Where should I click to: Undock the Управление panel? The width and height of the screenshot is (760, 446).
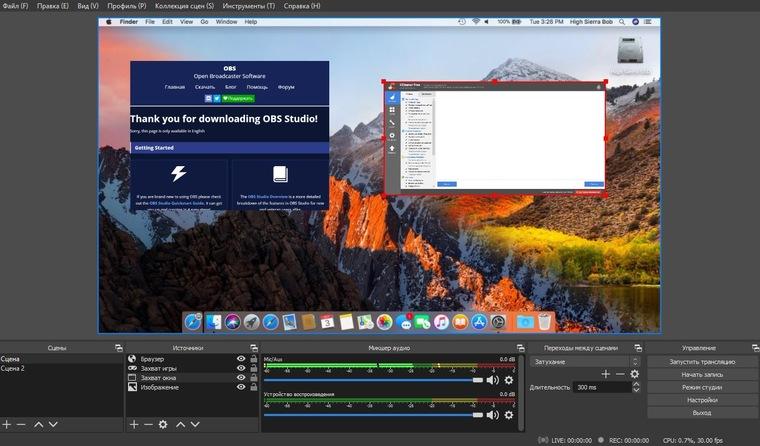(755, 348)
